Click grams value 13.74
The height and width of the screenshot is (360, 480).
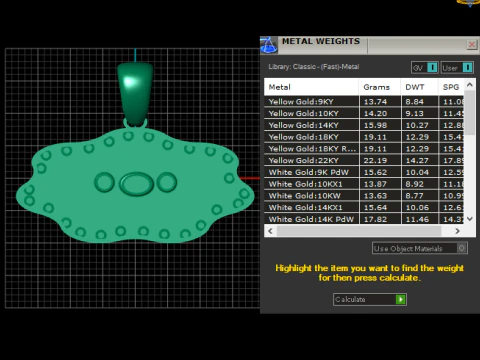click(375, 102)
